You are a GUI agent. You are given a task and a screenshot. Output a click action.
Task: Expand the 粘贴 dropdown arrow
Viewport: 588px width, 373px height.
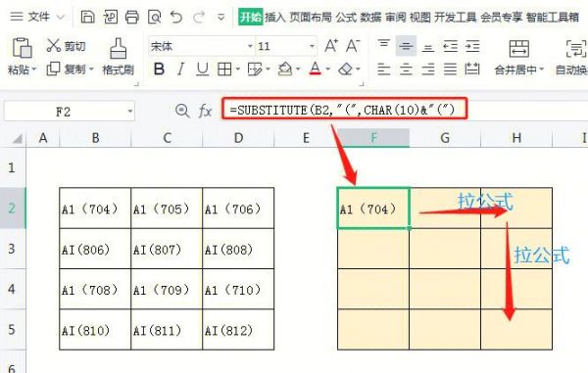(34, 70)
